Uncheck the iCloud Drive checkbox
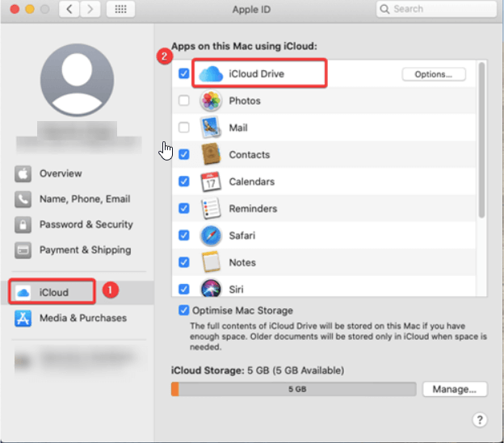This screenshot has width=504, height=443. tap(184, 73)
